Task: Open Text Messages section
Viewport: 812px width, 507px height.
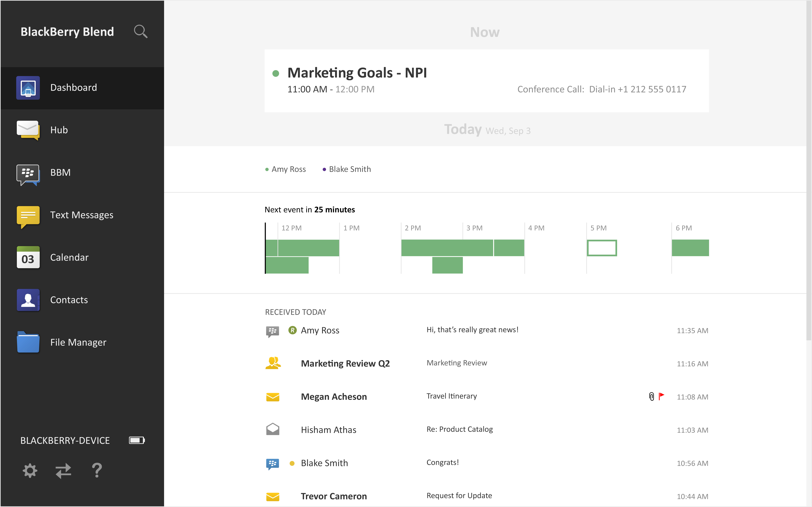Action: coord(82,215)
